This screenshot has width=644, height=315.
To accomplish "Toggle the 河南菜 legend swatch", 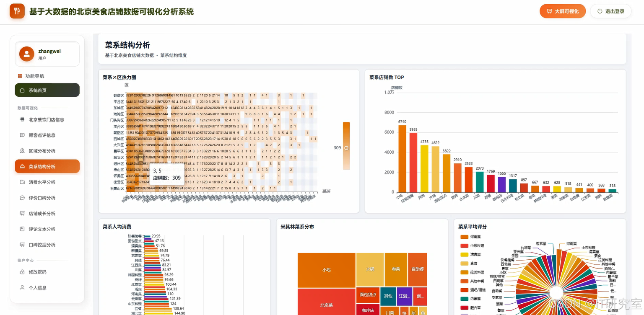I will 464,237.
